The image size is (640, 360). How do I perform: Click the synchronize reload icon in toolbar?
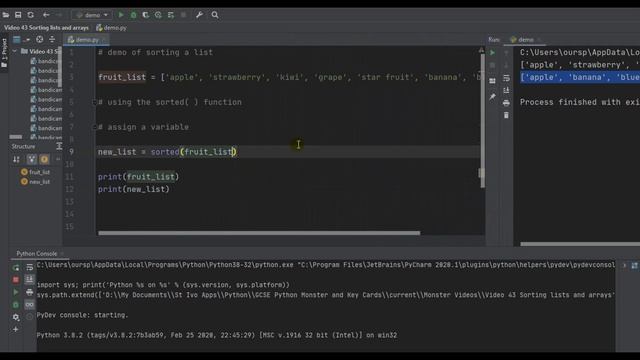[31, 15]
